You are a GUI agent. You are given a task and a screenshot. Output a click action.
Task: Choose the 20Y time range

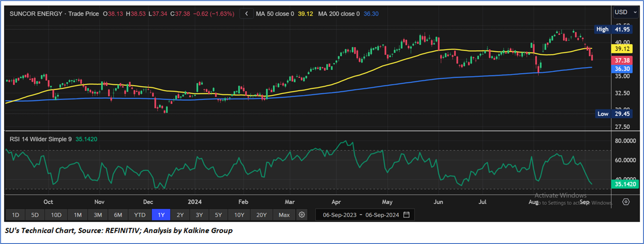261,215
